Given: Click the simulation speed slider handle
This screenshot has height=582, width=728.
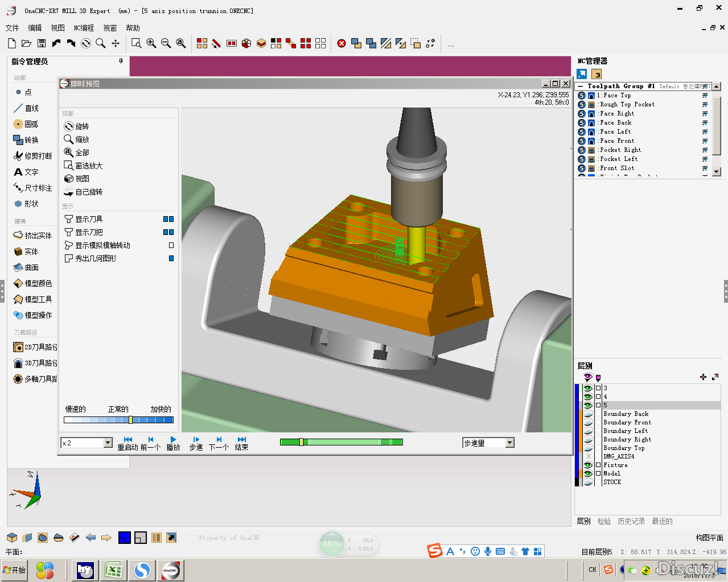Looking at the screenshot, I should coord(130,420).
